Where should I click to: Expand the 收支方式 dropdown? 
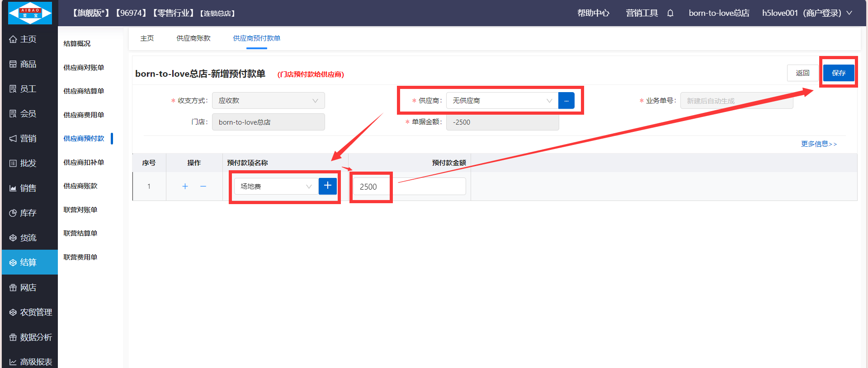(268, 100)
